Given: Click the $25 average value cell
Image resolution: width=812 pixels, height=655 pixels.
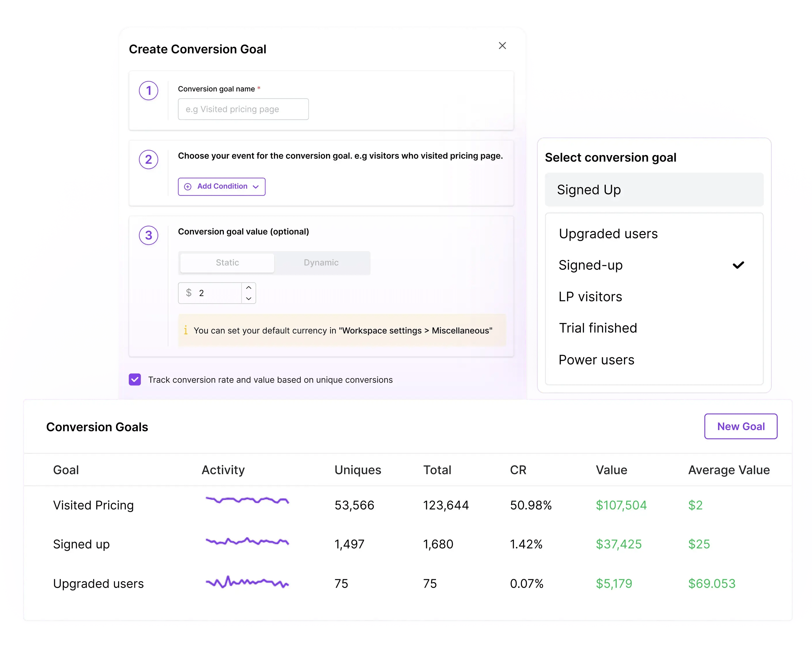Looking at the screenshot, I should pyautogui.click(x=699, y=544).
